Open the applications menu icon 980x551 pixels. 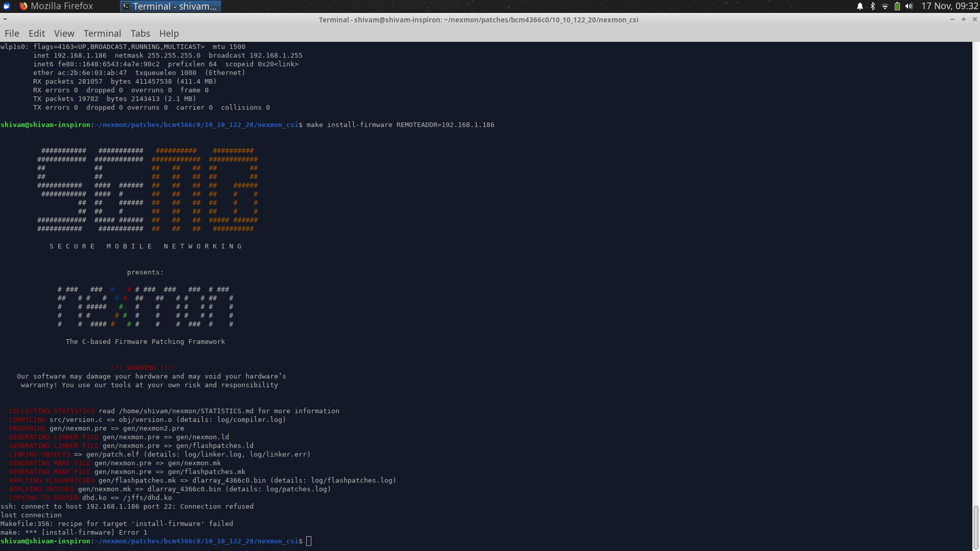7,6
